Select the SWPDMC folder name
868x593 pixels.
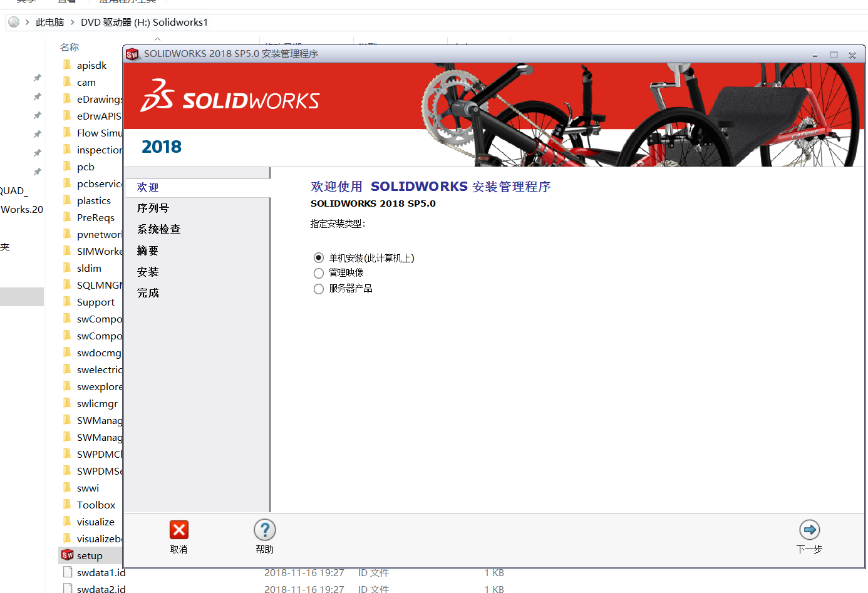100,454
